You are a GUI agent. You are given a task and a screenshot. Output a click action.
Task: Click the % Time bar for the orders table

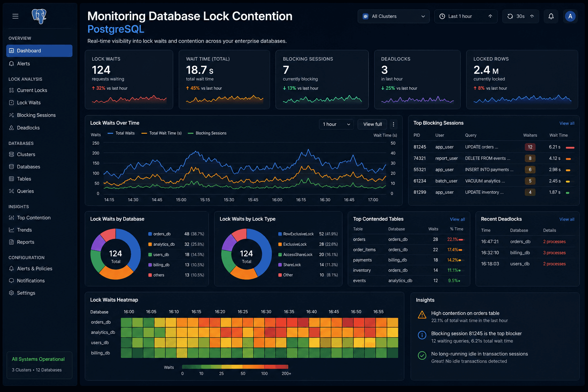461,240
